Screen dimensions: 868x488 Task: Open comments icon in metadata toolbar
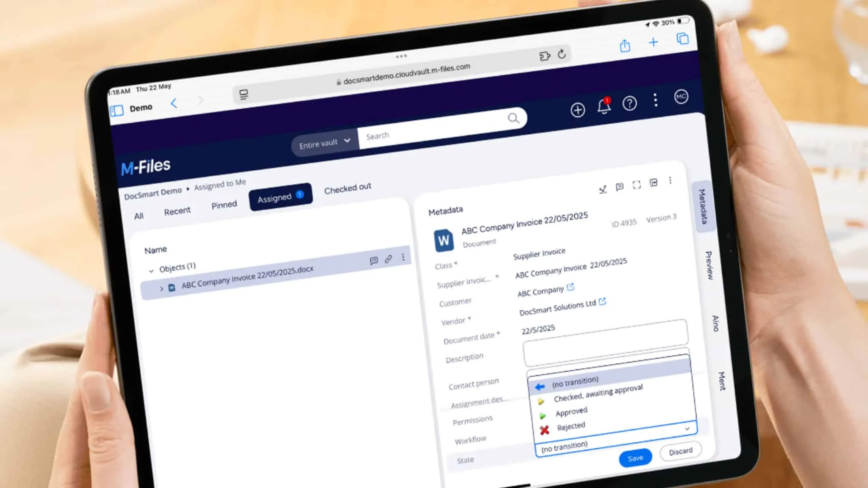(x=620, y=187)
